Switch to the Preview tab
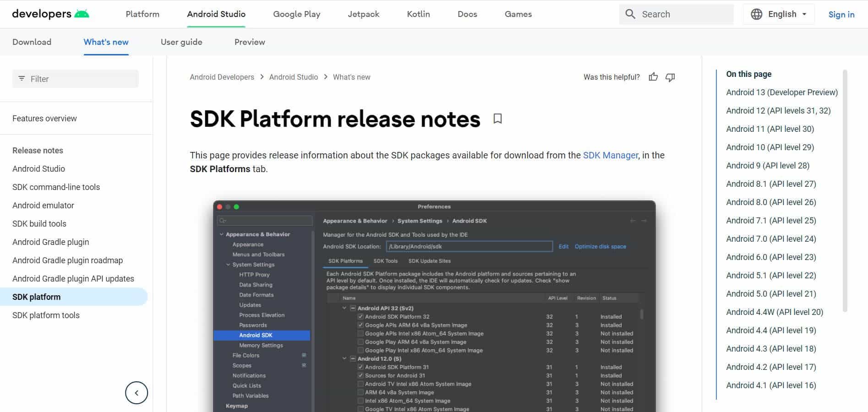 click(250, 42)
